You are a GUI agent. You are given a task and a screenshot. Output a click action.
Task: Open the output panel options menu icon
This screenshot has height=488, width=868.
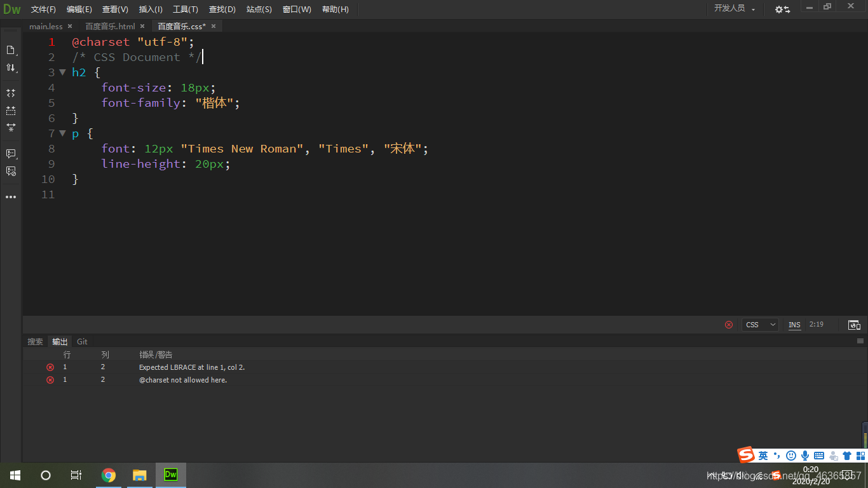click(860, 341)
